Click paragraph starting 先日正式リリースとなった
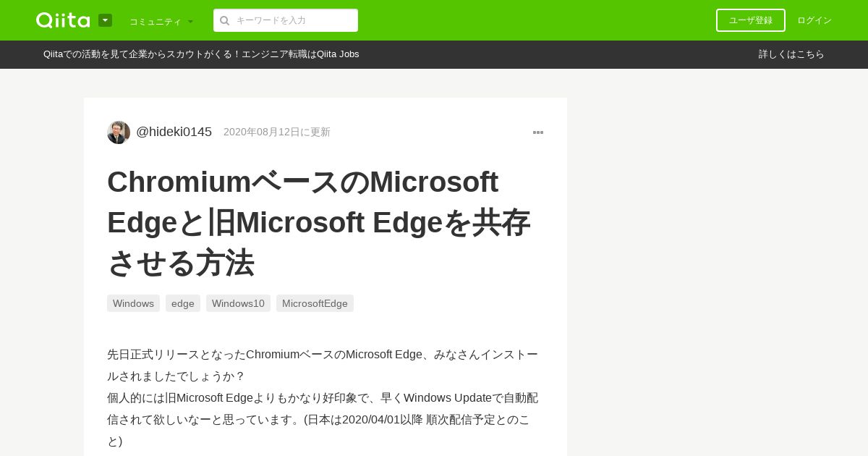Image resolution: width=868 pixels, height=456 pixels. coord(323,366)
